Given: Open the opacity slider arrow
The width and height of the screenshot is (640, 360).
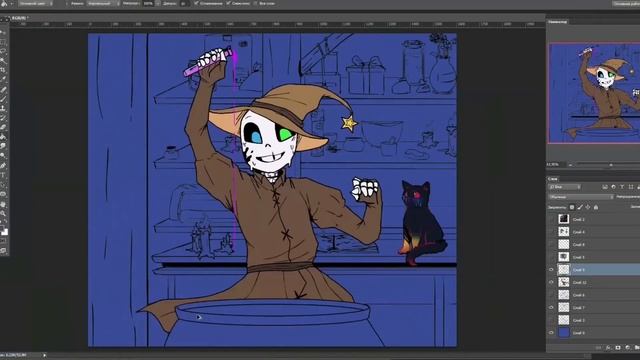Looking at the screenshot, I should pyautogui.click(x=157, y=3).
